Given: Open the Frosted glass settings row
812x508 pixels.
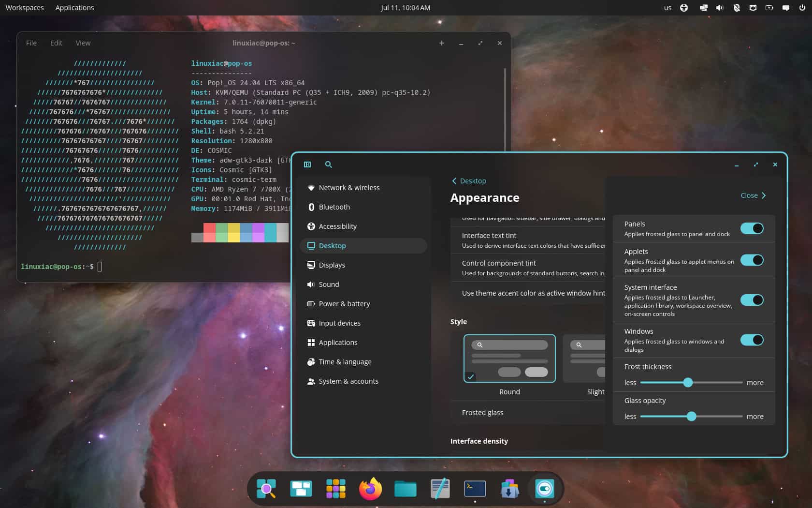Looking at the screenshot, I should [x=528, y=413].
